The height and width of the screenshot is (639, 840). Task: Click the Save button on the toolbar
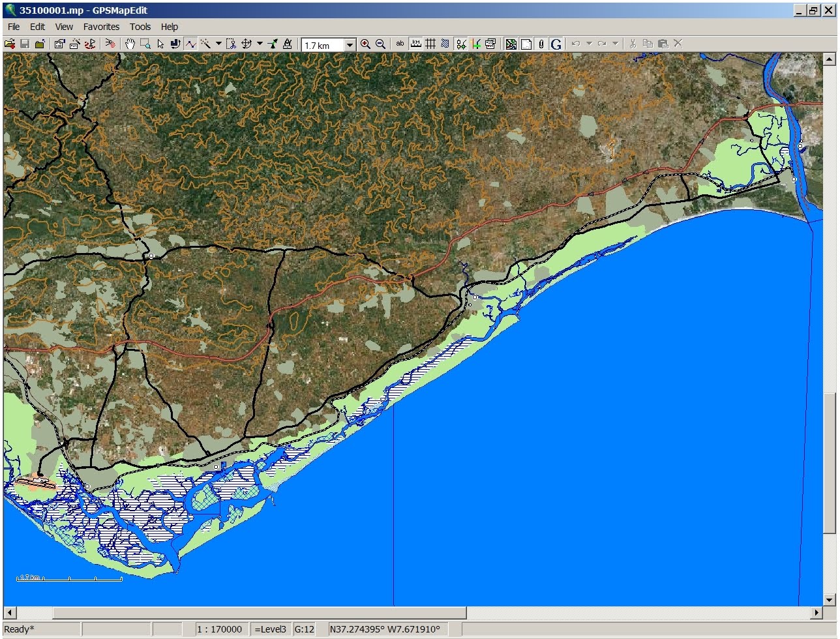[x=24, y=44]
